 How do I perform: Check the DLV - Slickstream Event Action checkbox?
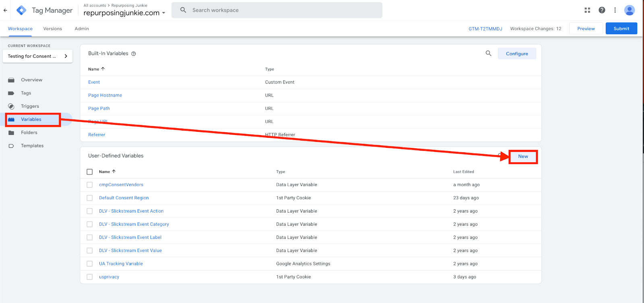pos(90,211)
